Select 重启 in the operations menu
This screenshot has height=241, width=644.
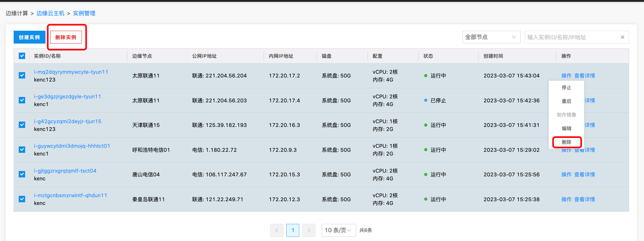[566, 101]
